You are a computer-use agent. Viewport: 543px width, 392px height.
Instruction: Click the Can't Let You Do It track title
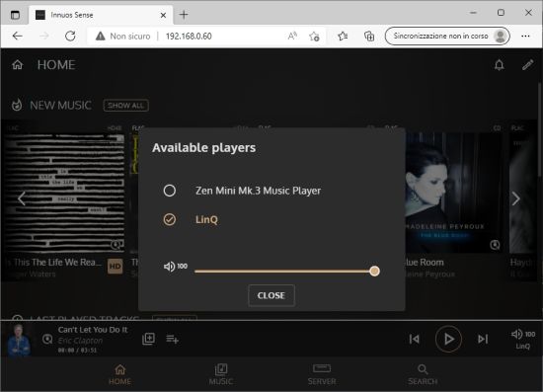click(93, 330)
